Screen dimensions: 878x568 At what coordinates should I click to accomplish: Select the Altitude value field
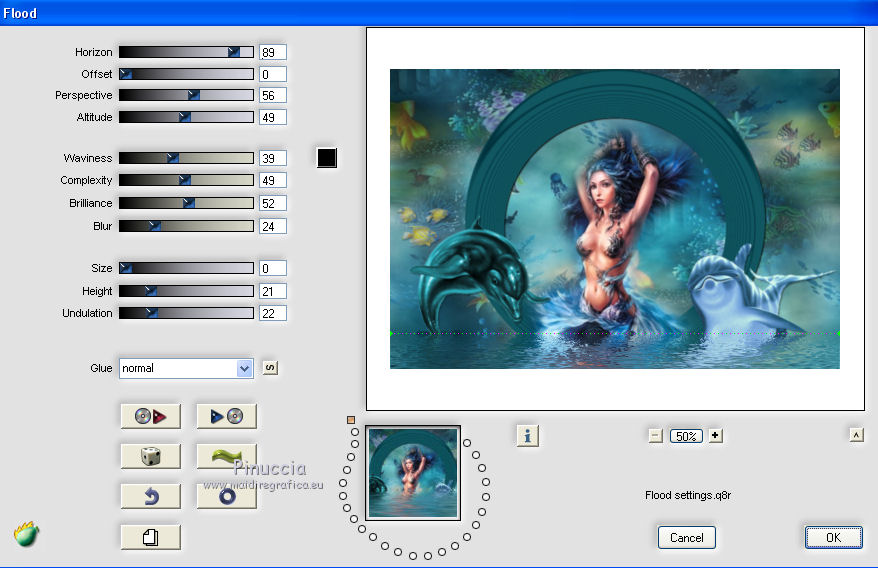coord(273,117)
